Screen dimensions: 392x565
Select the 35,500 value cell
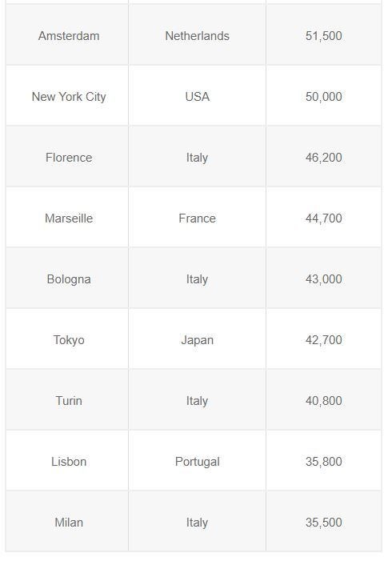(x=324, y=521)
